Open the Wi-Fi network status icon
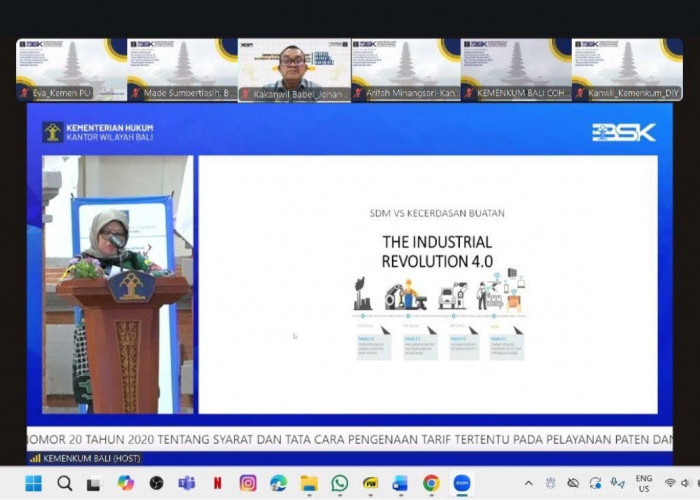Viewport: 700px width, 500px height. coord(670,483)
